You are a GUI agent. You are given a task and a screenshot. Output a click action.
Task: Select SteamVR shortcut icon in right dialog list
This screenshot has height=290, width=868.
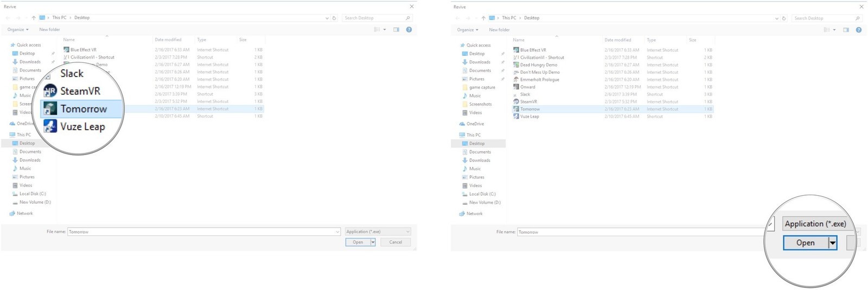(x=516, y=101)
